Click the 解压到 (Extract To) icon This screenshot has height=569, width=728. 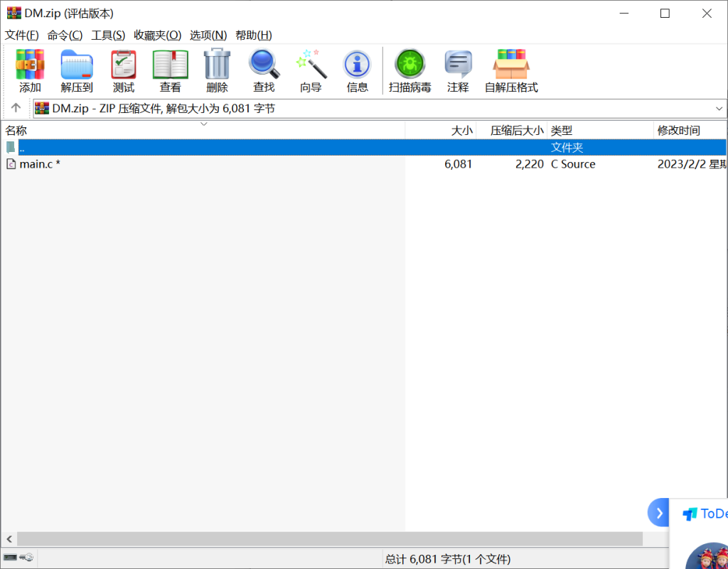[x=77, y=70]
